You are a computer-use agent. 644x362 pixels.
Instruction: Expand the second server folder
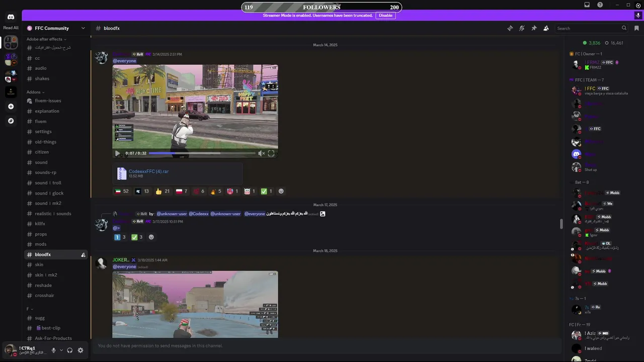pos(11,59)
